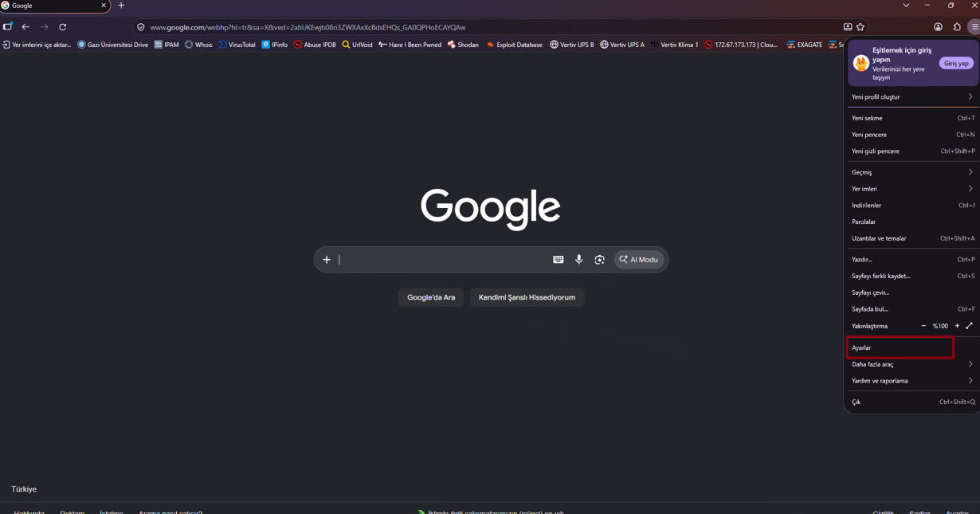
Task: Open the account profile icon in toolbar
Action: point(938,27)
